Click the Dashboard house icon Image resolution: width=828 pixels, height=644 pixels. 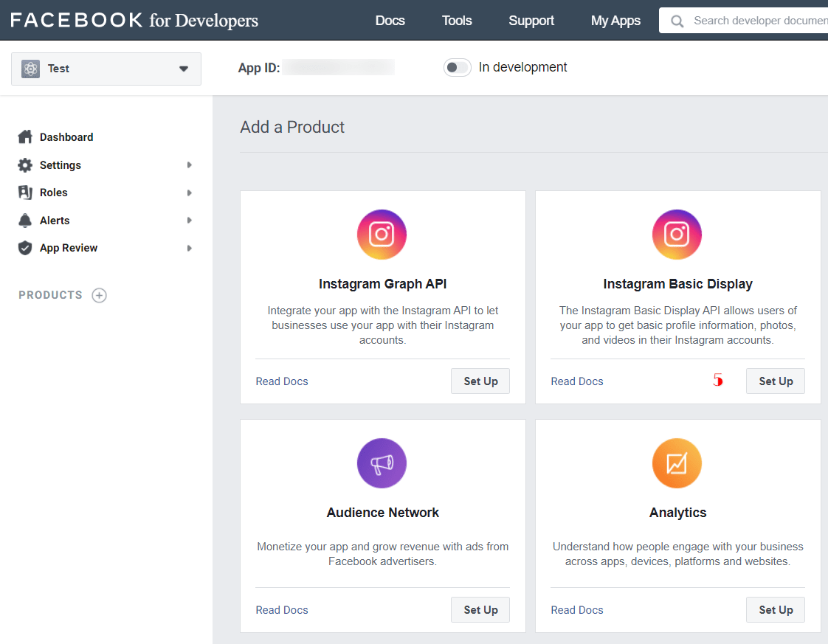[x=25, y=137]
